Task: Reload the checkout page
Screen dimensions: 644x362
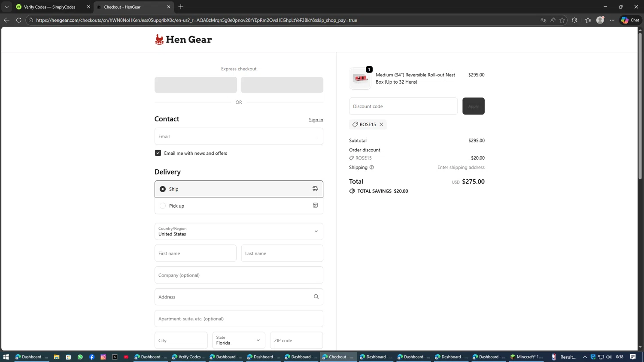Action: 19,20
